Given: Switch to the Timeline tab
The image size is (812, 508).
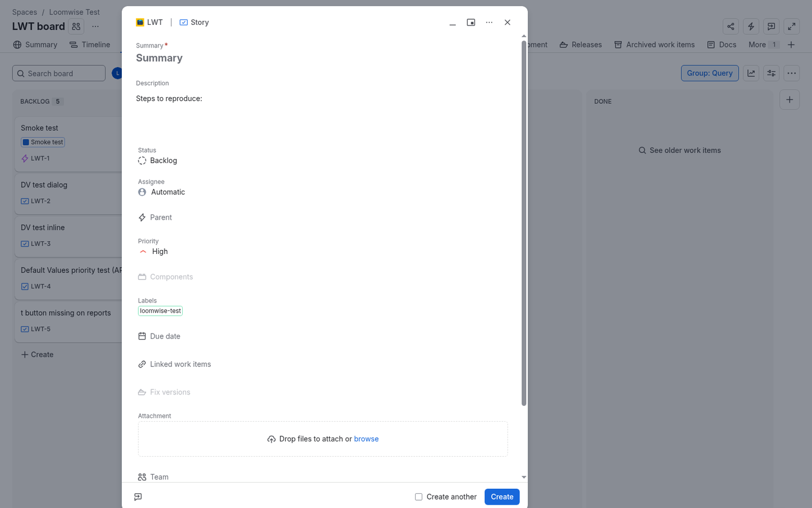Looking at the screenshot, I should tap(90, 45).
